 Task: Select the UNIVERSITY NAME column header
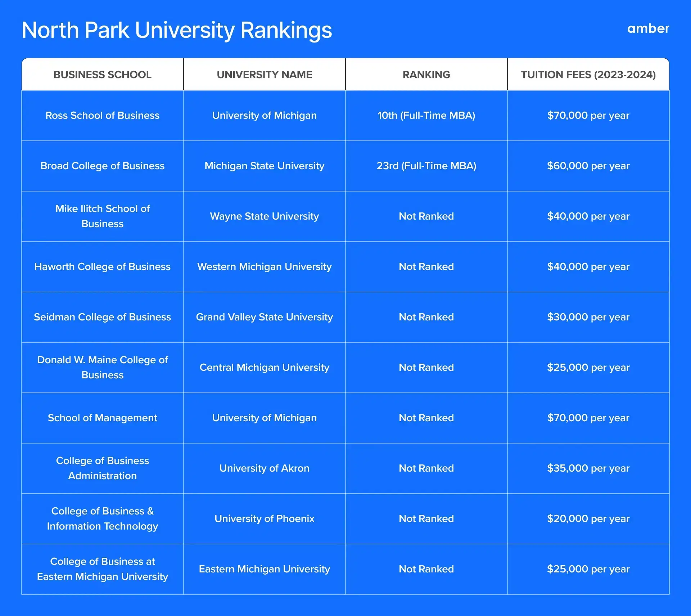click(265, 75)
